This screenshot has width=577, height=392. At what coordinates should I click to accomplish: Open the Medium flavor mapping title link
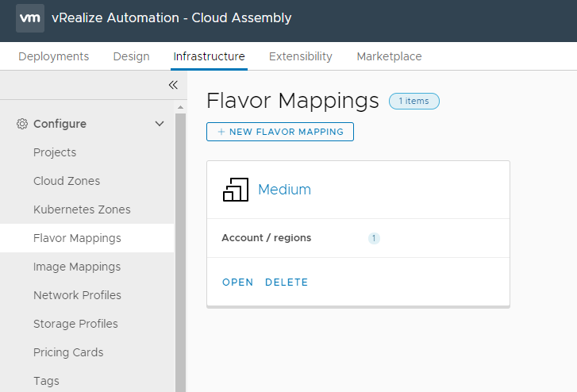point(284,190)
